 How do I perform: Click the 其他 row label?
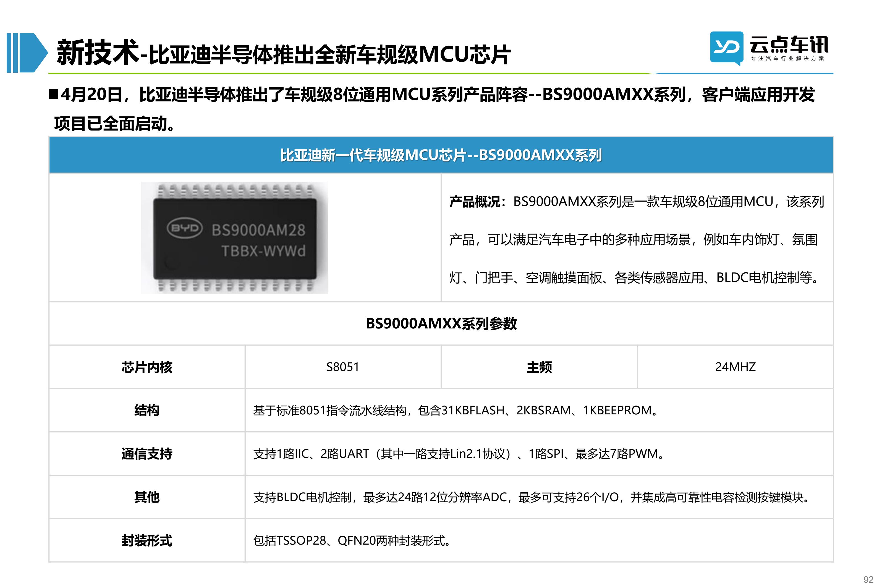point(146,497)
